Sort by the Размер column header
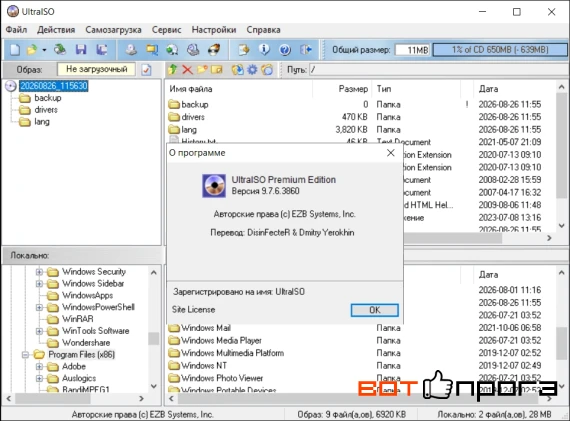570x421 pixels. 342,89
